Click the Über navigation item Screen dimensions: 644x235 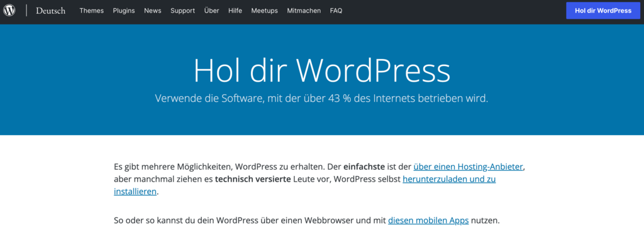click(x=211, y=11)
